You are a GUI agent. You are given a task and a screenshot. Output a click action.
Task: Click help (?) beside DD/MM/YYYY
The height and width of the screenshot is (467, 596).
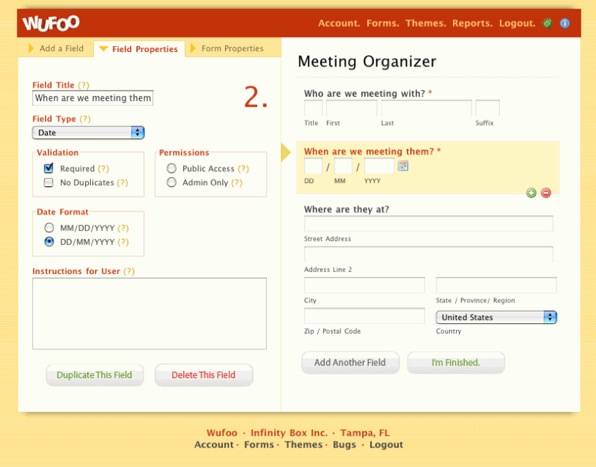[123, 242]
